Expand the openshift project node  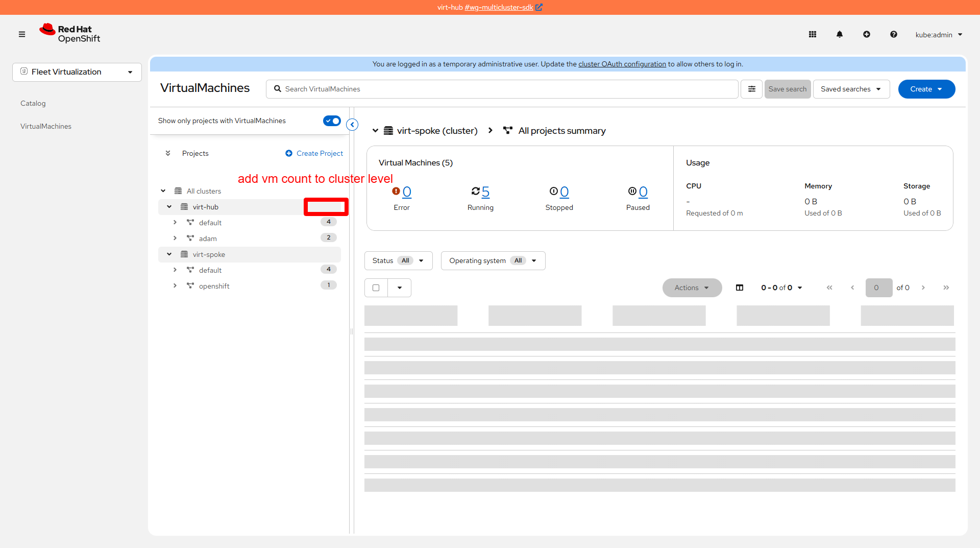pyautogui.click(x=175, y=286)
